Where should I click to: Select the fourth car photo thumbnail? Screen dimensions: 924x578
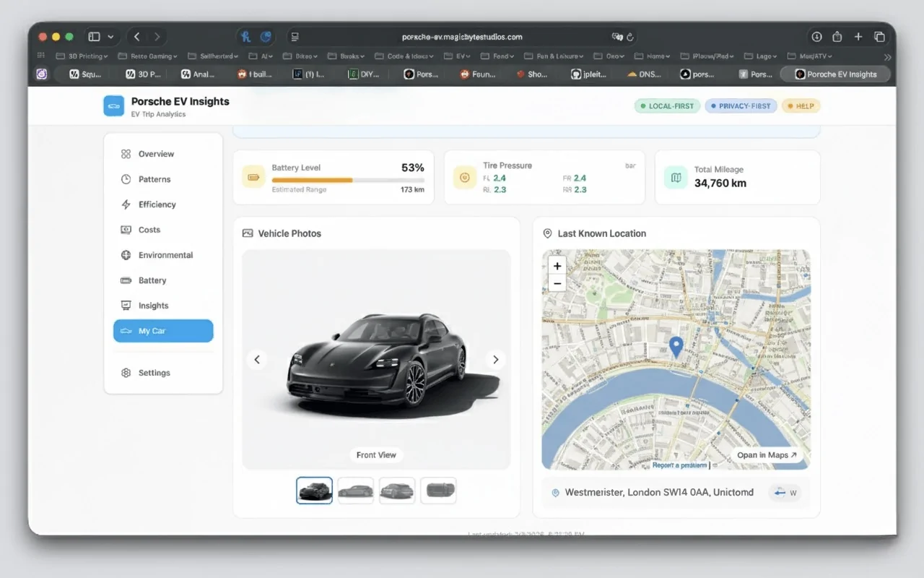click(438, 490)
